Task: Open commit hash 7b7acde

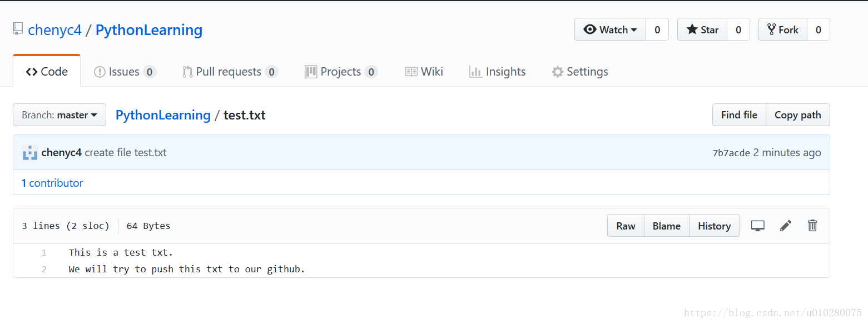Action: point(731,153)
